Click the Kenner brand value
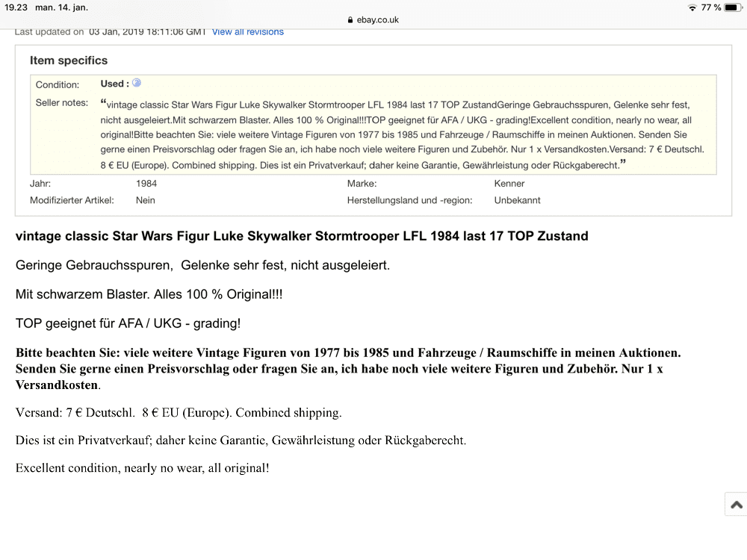The height and width of the screenshot is (560, 747). [x=509, y=184]
